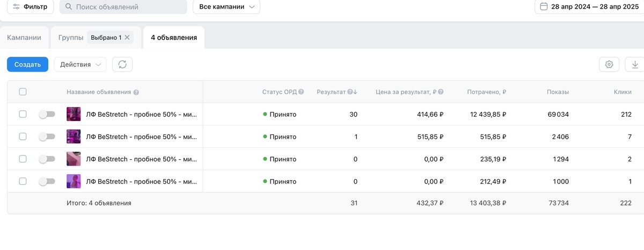Check the select-all header checkbox
The height and width of the screenshot is (250, 644).
point(23,92)
